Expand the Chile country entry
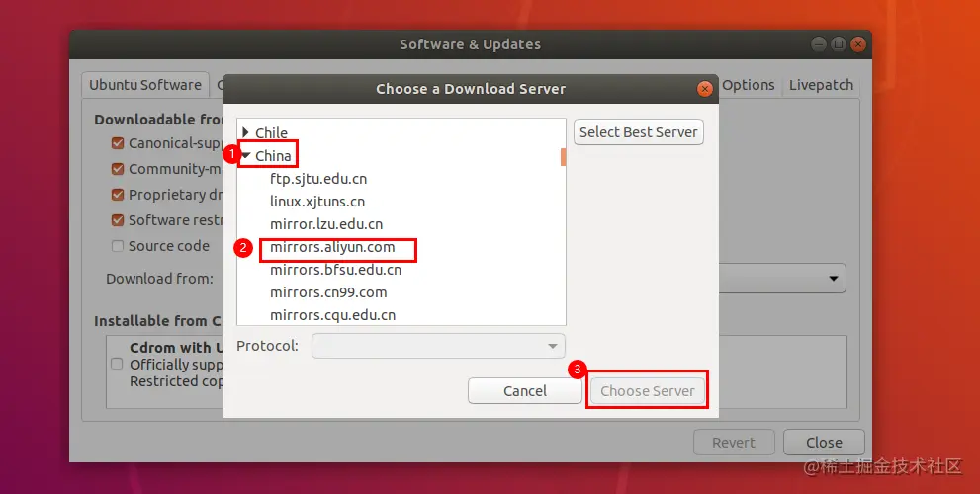The image size is (980, 494). (x=245, y=132)
